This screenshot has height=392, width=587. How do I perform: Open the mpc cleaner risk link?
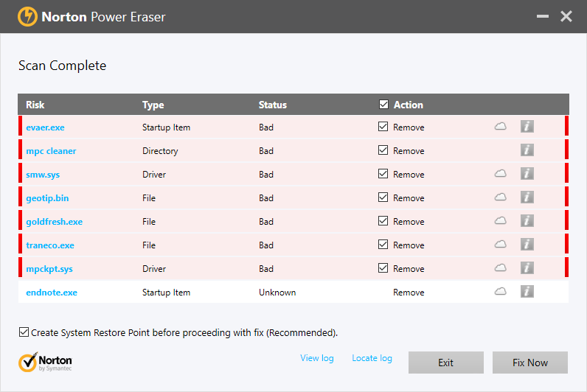(51, 151)
